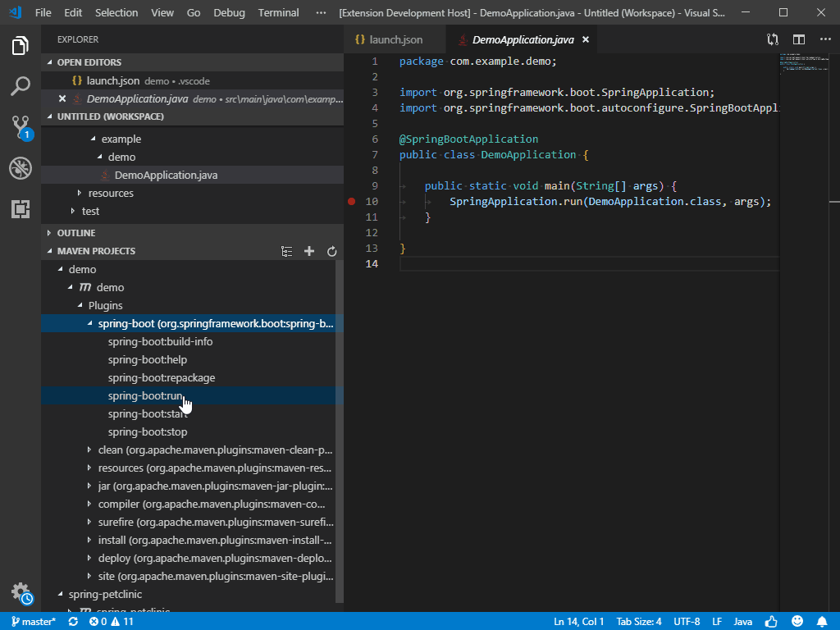This screenshot has width=840, height=630.
Task: Click the thumbs-up icon in status bar
Action: [x=771, y=622]
